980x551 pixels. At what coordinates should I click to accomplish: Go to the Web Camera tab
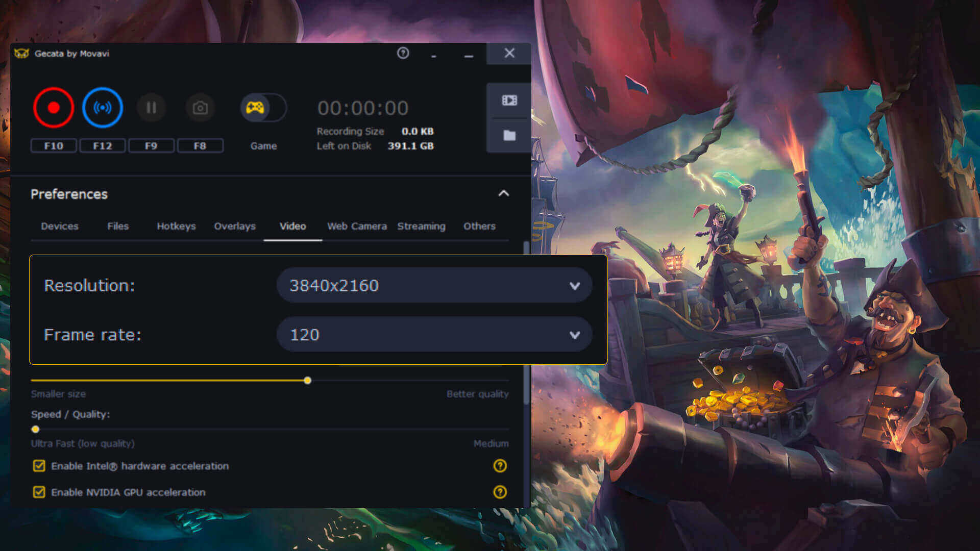click(357, 226)
